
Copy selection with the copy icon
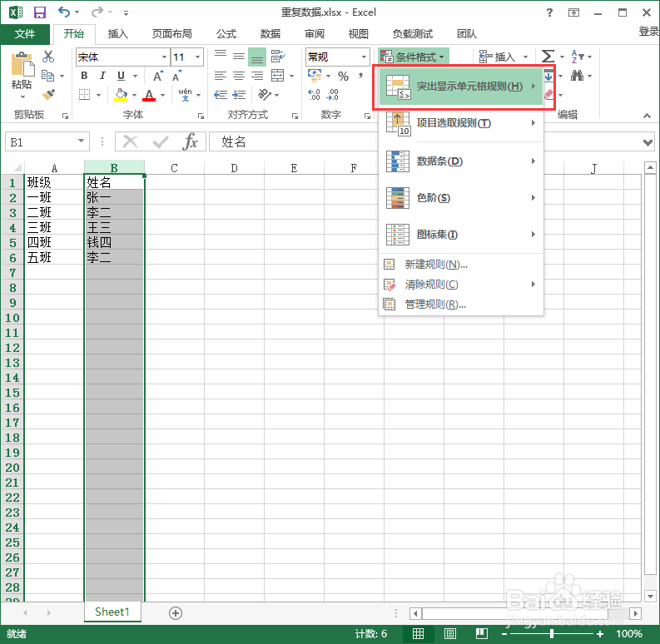(48, 76)
